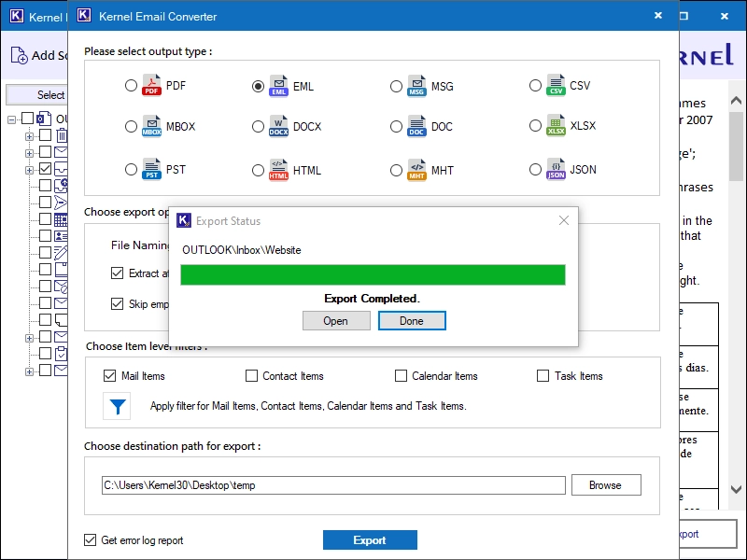747x560 pixels.
Task: Open the exported folder with Open button
Action: (x=336, y=320)
